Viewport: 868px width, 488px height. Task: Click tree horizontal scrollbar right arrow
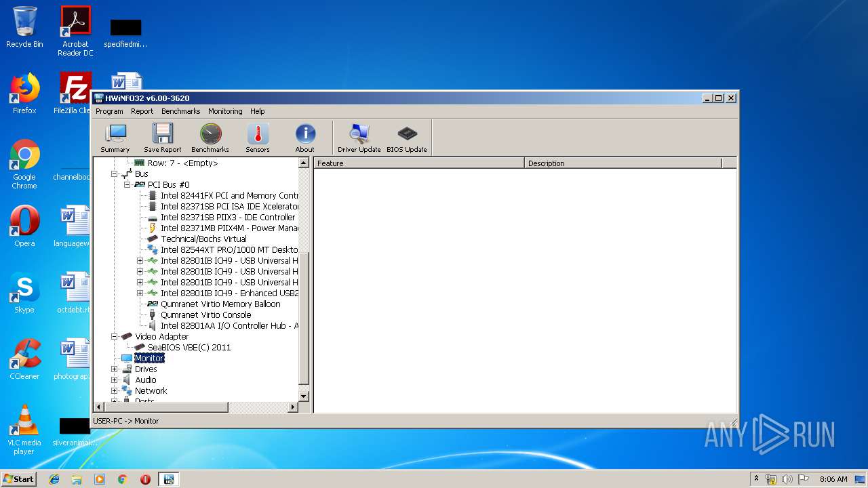coord(293,407)
